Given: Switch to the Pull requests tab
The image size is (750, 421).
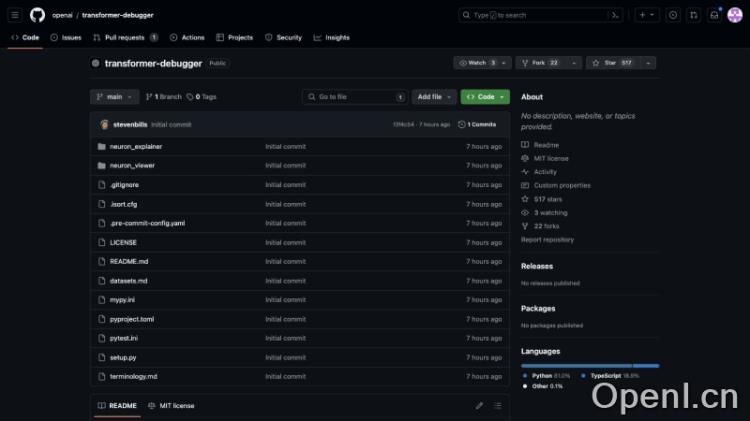Looking at the screenshot, I should pos(125,37).
